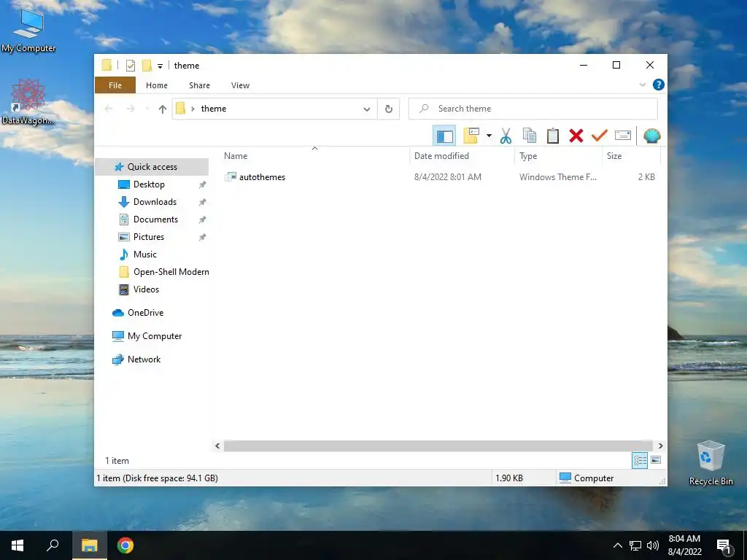The image size is (747, 560).
Task: Click the horizontal scrollbar right arrow
Action: 660,446
